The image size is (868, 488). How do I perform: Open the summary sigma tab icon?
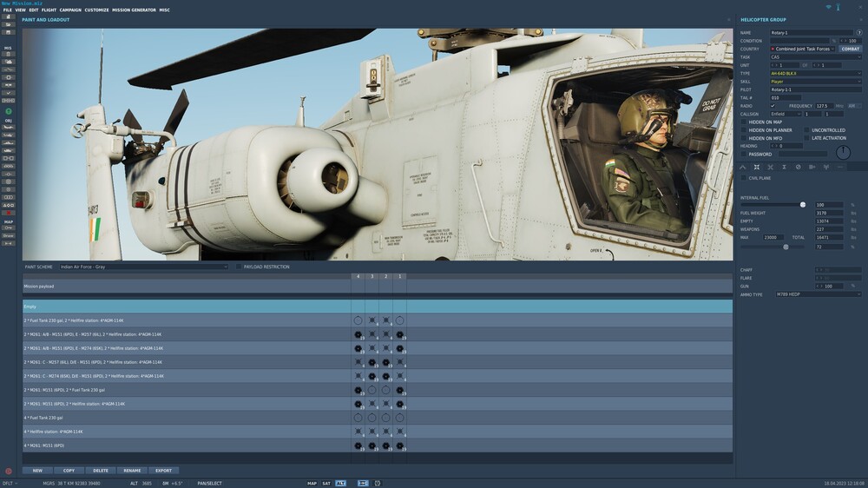tap(785, 168)
